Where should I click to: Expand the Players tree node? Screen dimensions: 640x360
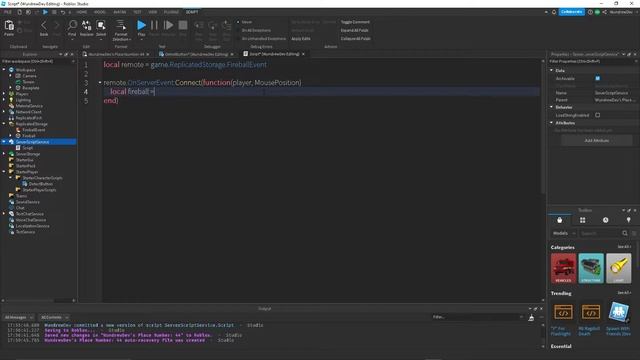[x=4, y=94]
